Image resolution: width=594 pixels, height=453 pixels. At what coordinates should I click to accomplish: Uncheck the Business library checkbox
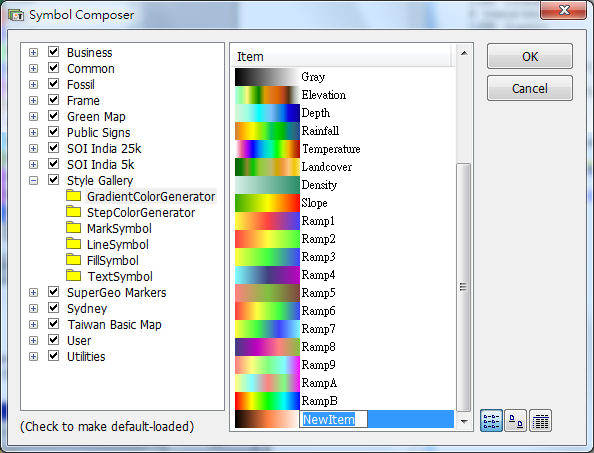coord(53,52)
